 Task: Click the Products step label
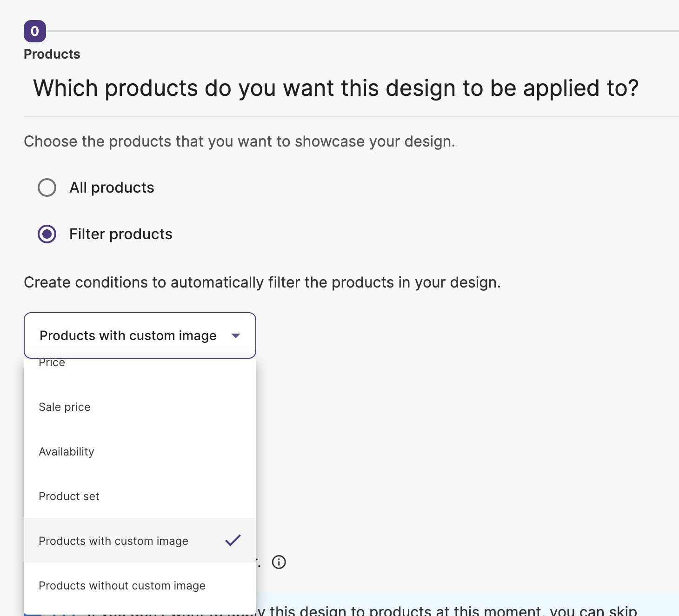click(52, 54)
